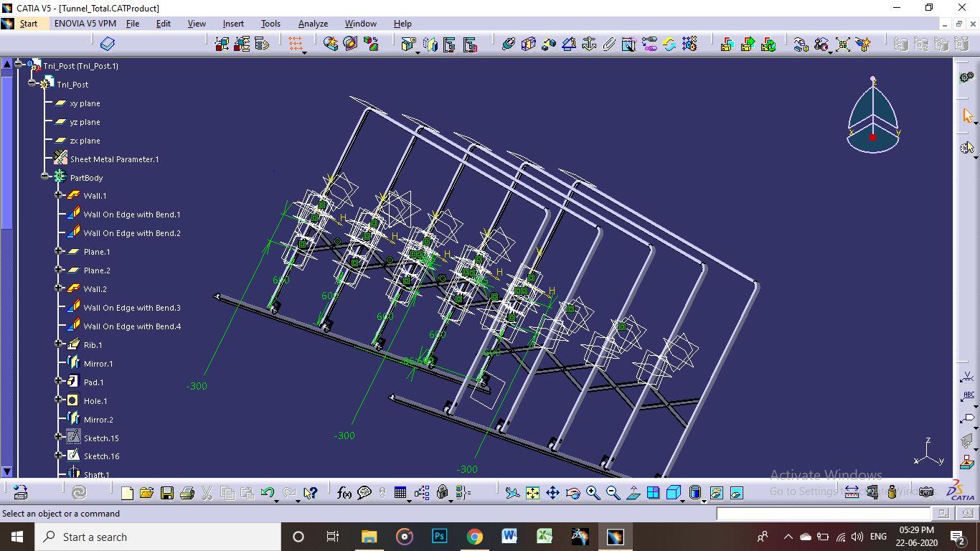Select the Pan view tool
This screenshot has width=980, height=551.
pos(552,493)
